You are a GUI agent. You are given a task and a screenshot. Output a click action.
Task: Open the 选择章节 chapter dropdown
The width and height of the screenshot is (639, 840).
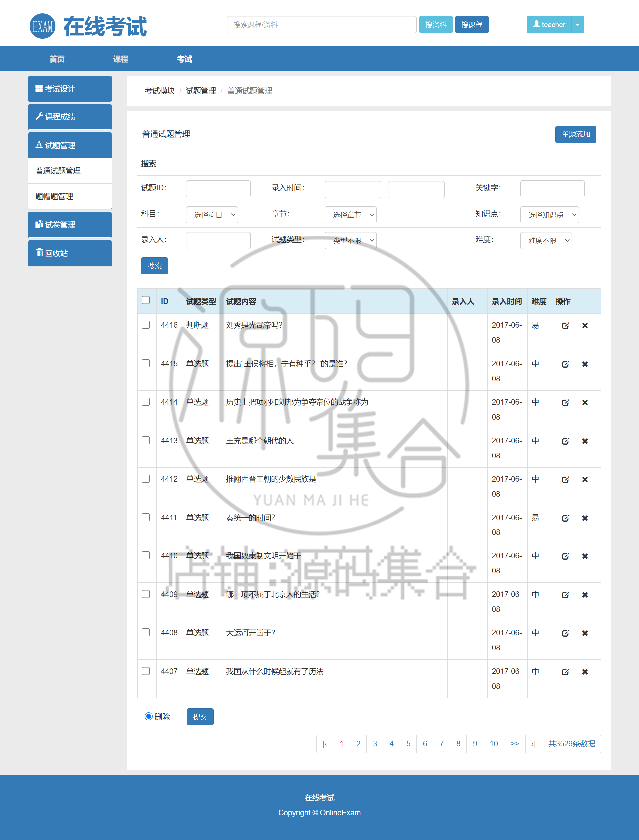coord(351,215)
